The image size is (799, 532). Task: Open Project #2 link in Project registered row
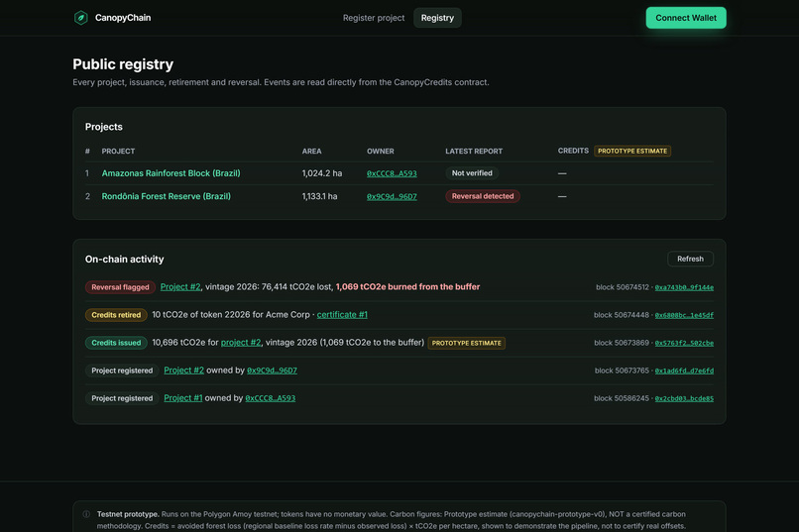[x=184, y=371]
